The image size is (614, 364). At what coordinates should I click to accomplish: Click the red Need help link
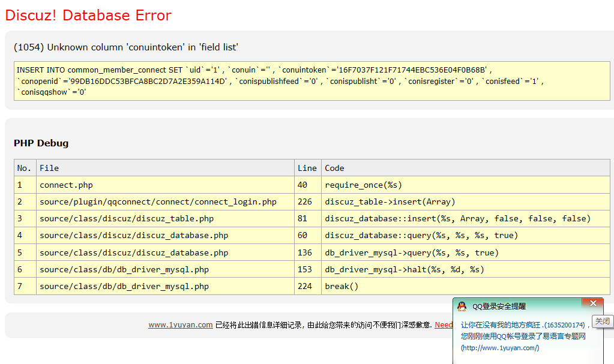click(444, 325)
